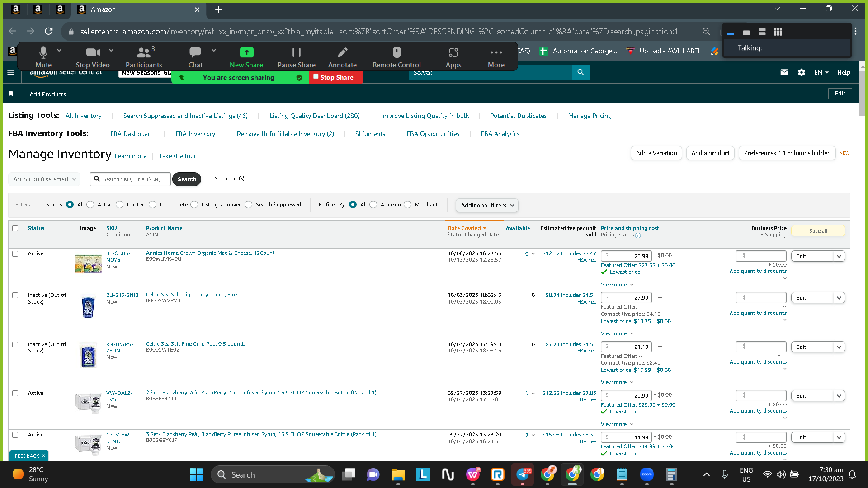The height and width of the screenshot is (488, 868).
Task: Expand the Additional filters dropdown
Action: point(487,205)
